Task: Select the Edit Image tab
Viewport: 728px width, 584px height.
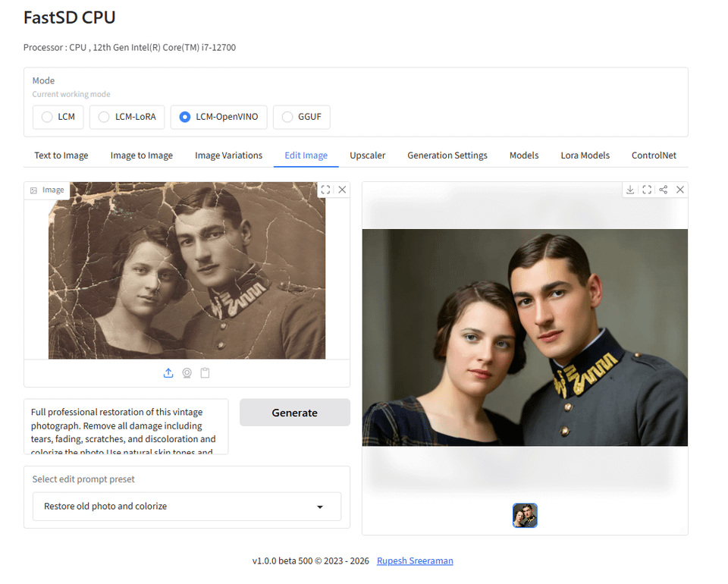Action: click(x=306, y=155)
